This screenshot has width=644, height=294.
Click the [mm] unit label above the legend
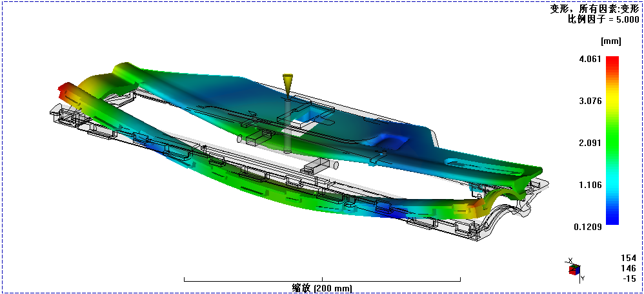tap(610, 41)
